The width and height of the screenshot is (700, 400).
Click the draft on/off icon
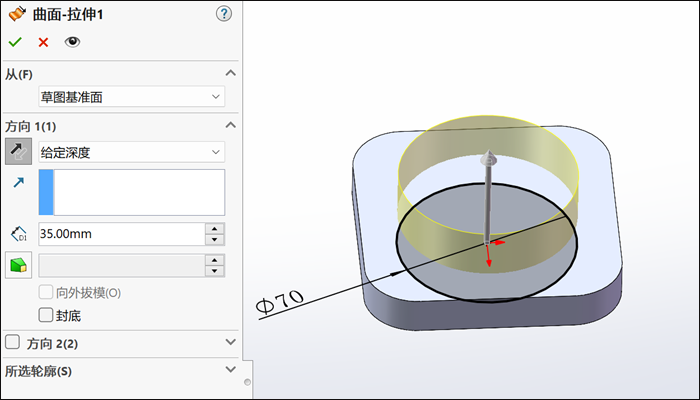(18, 265)
